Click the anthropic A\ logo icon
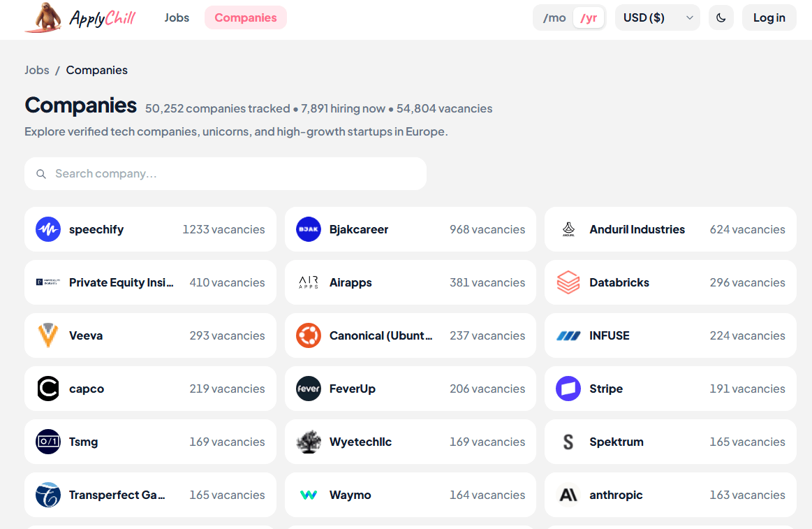812x529 pixels. tap(568, 495)
